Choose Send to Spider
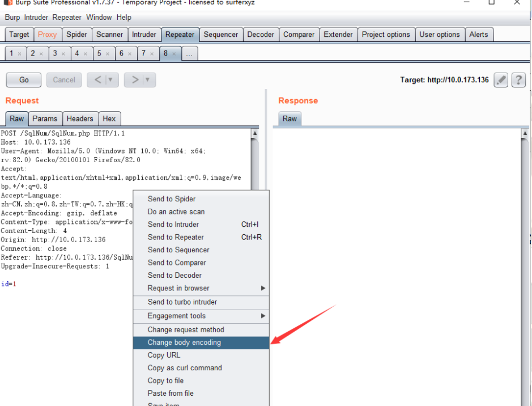Viewport: 532px width, 406px height. click(x=201, y=199)
